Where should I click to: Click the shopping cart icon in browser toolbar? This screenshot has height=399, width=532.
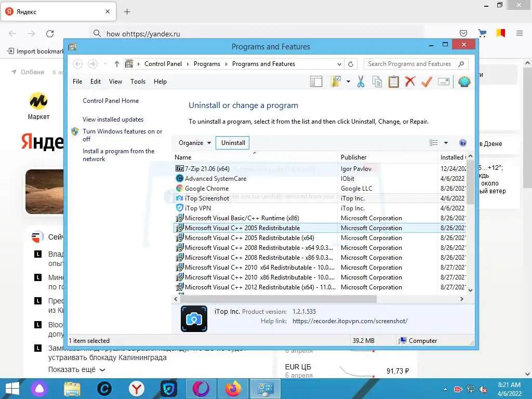[482, 33]
